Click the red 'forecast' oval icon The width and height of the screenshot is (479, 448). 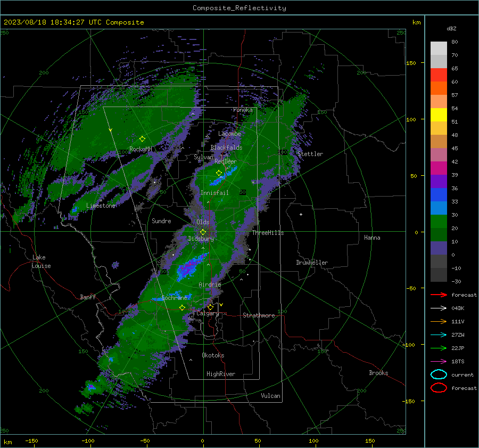tap(439, 388)
